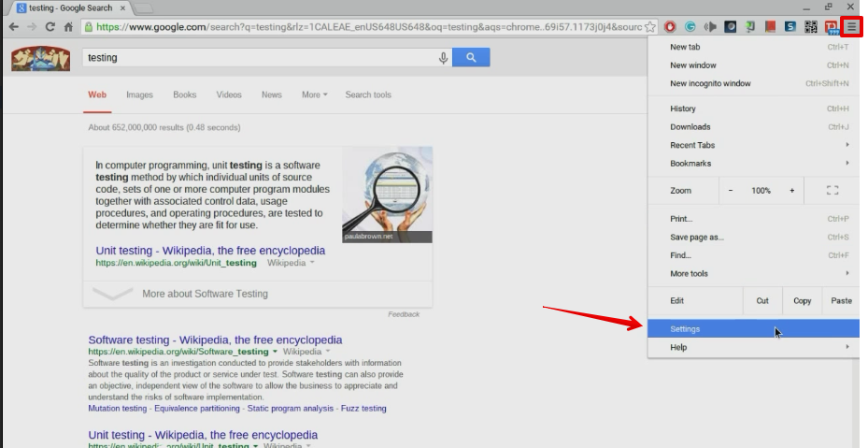Expand the More tools submenu
868x448 pixels.
tap(753, 274)
